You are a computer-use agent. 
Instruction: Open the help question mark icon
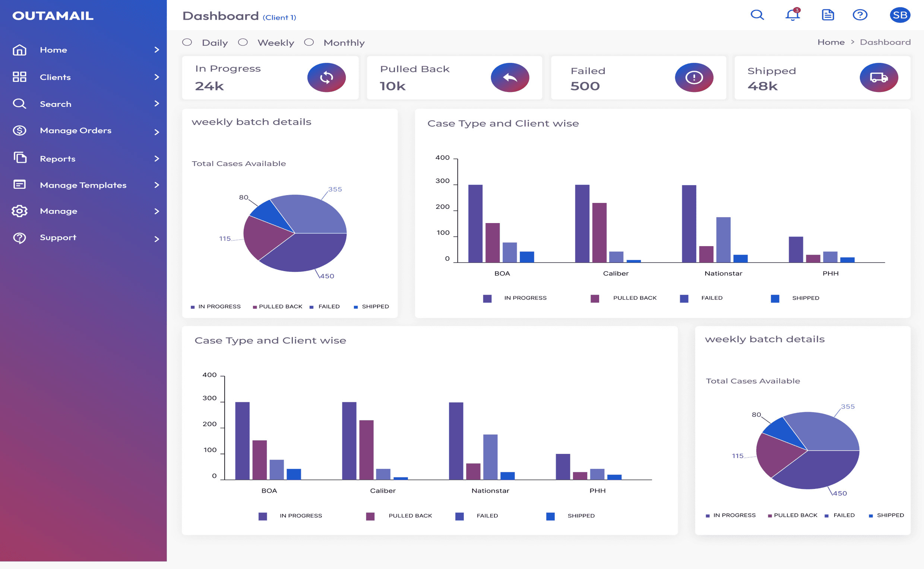[x=860, y=15]
